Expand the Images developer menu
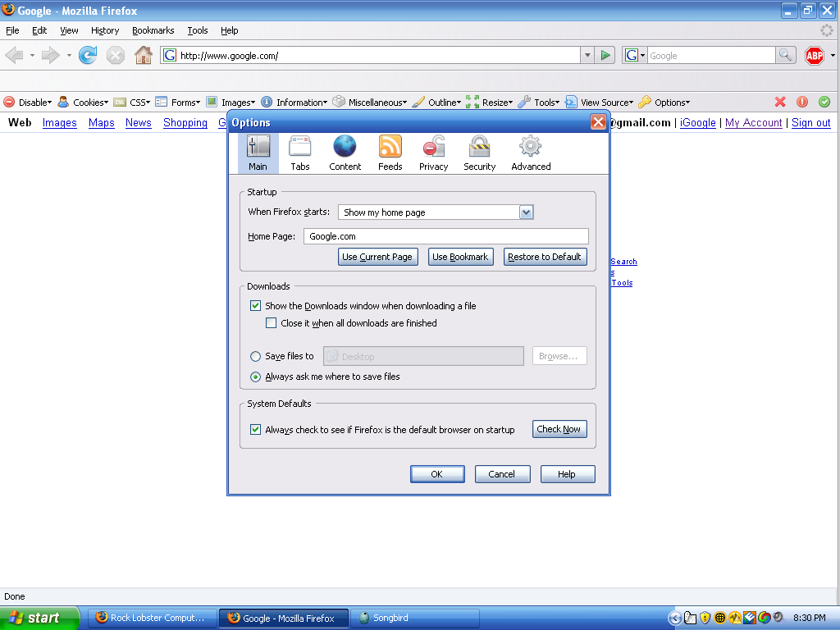 [x=231, y=103]
